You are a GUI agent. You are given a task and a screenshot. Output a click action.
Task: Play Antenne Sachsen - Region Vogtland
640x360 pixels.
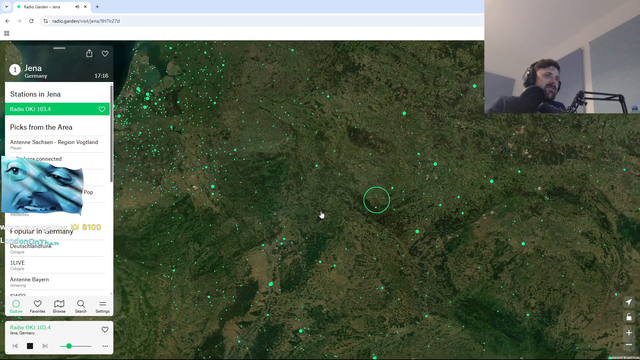57,144
